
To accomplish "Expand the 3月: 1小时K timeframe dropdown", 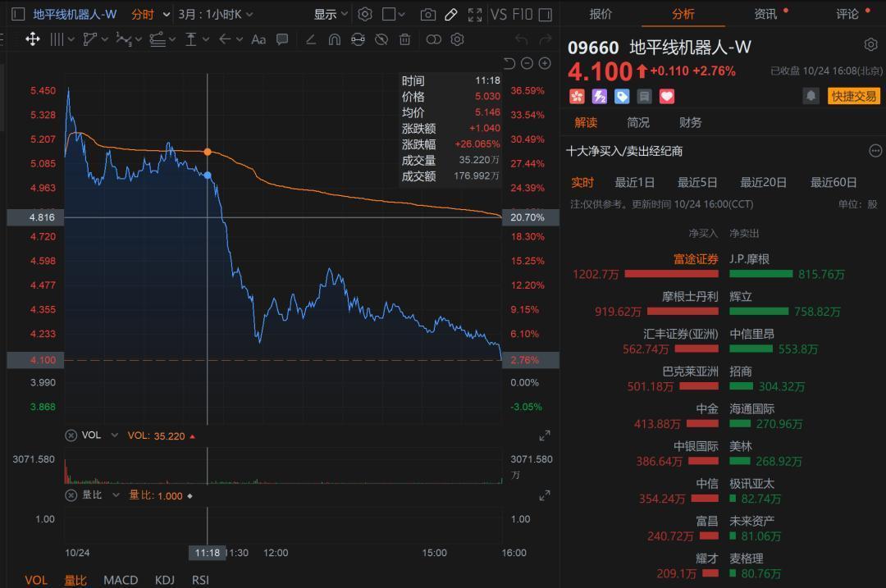I will 216,14.
